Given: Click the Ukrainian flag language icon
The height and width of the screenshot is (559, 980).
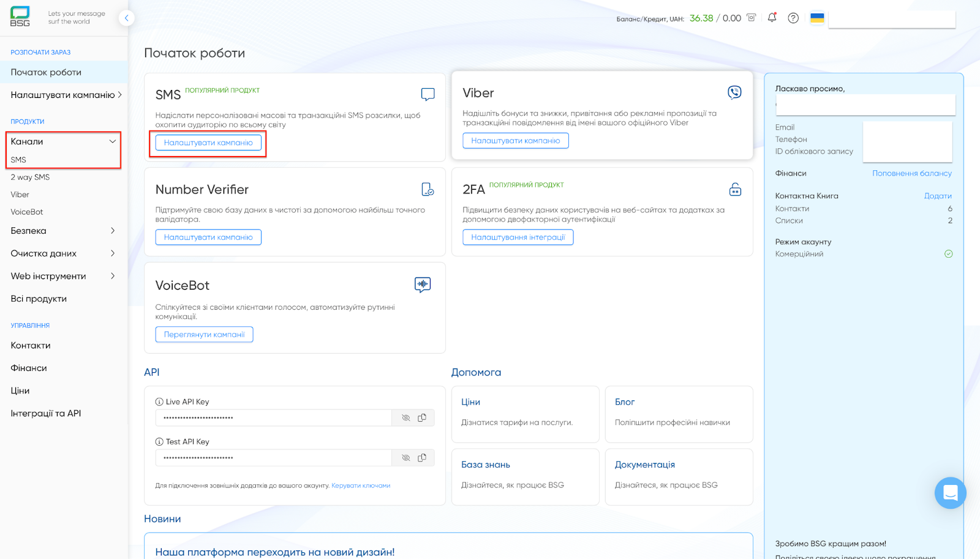Looking at the screenshot, I should coord(817,18).
